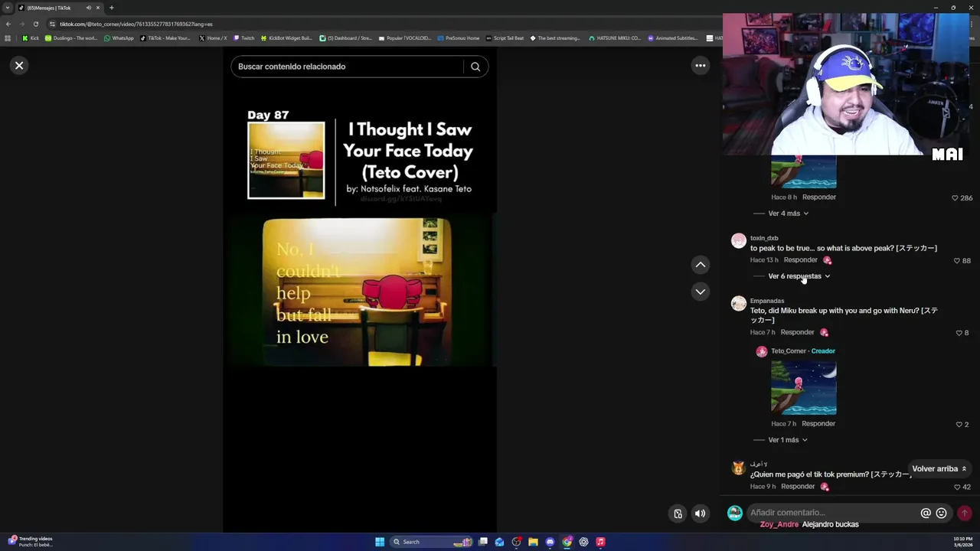Image resolution: width=980 pixels, height=551 pixels.
Task: Like the reply with 286 likes
Action: click(x=955, y=198)
